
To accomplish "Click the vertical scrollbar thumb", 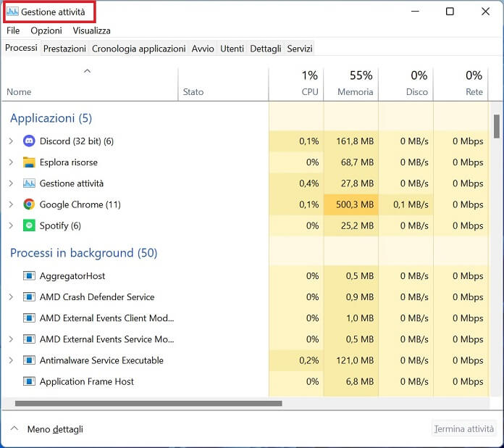I will (x=497, y=126).
